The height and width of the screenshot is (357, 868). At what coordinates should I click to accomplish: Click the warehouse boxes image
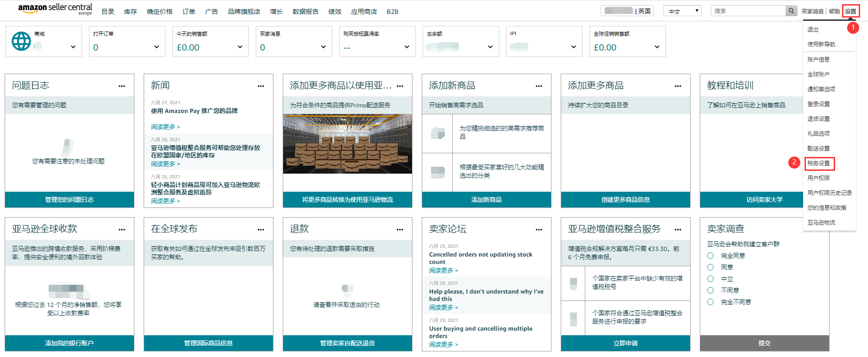tap(347, 144)
